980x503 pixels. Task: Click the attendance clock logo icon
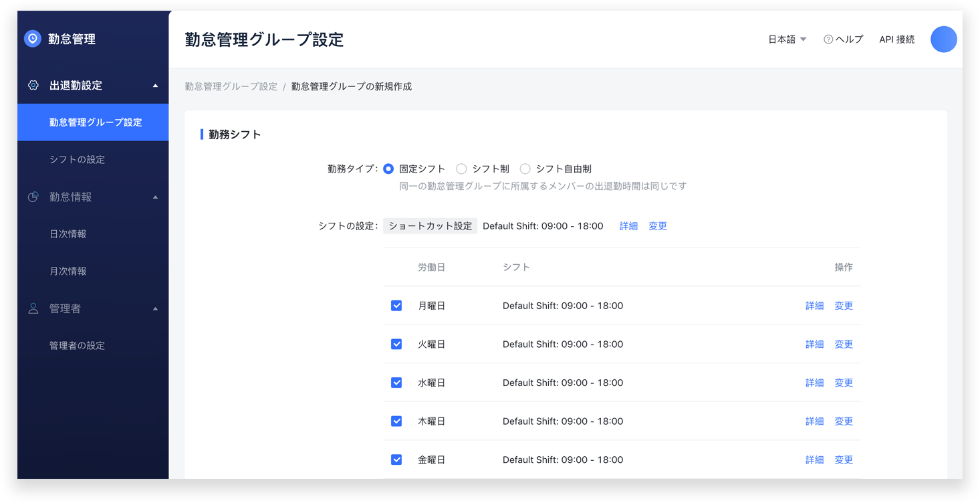tap(33, 39)
